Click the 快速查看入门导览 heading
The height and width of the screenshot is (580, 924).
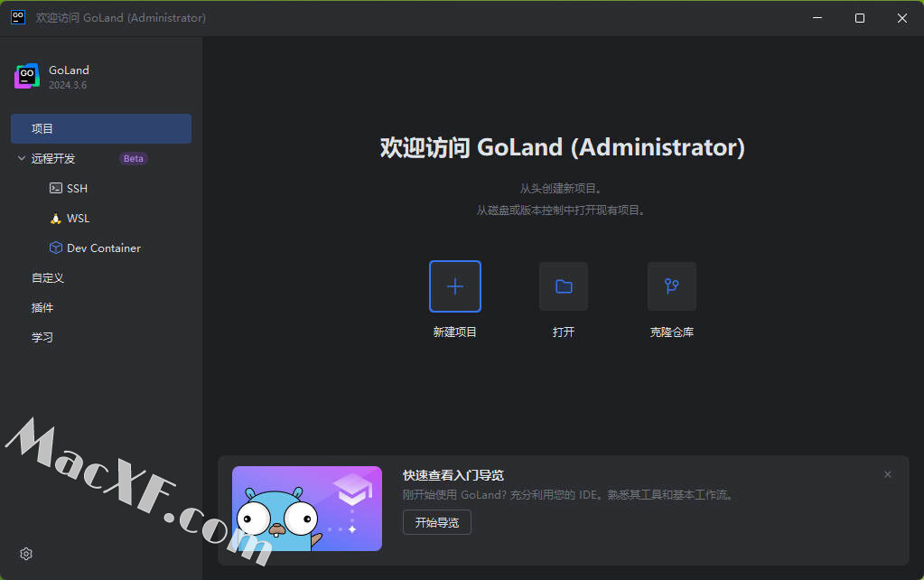pos(453,475)
